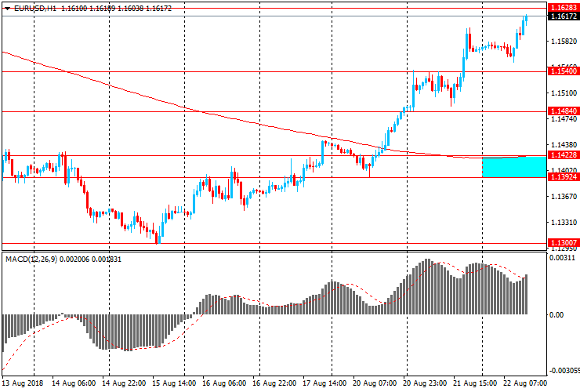This screenshot has height=392, width=580.
Task: Click the 0.00 MACD zero level value
Action: tap(556, 315)
